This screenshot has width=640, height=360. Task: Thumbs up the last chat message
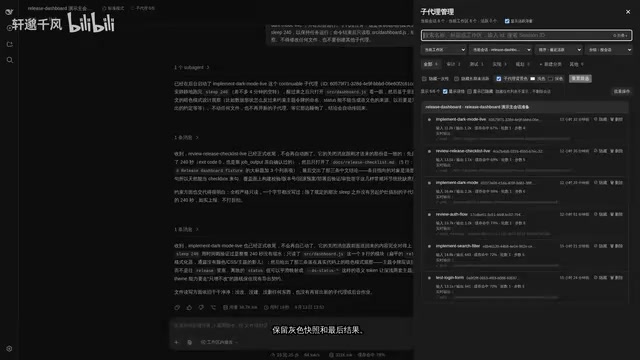(x=189, y=307)
